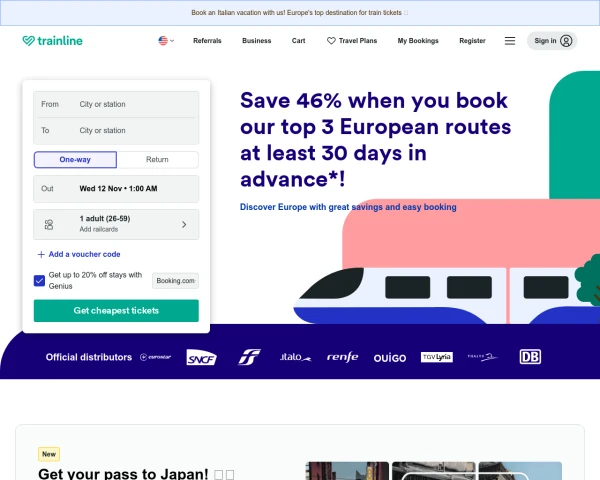
Task: Open the outbound date and time picker
Action: 116,188
